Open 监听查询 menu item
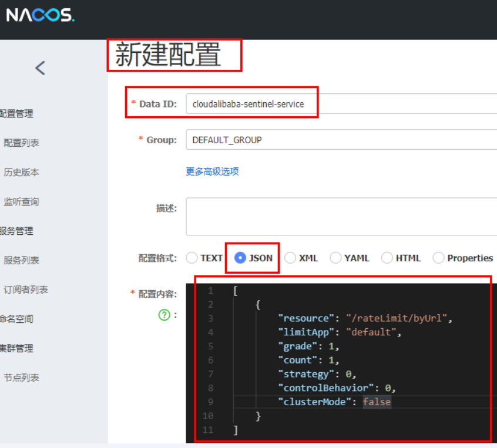The width and height of the screenshot is (497, 448). point(21,201)
